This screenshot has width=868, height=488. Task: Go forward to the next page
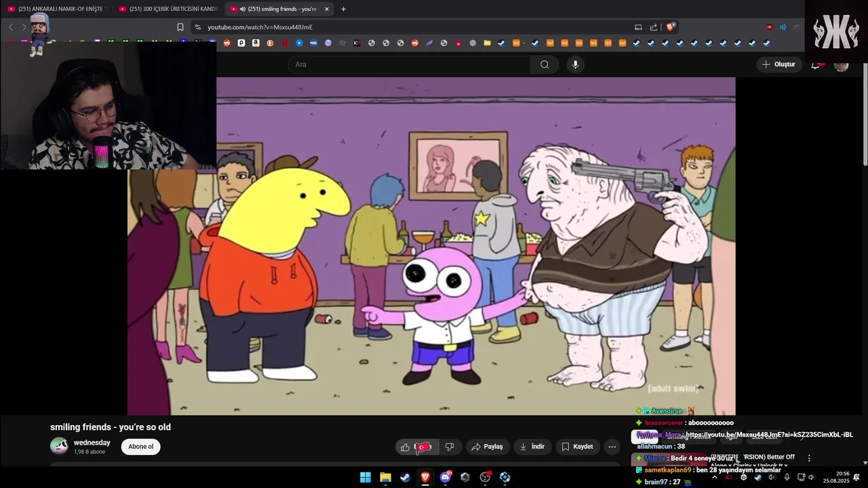pyautogui.click(x=24, y=27)
